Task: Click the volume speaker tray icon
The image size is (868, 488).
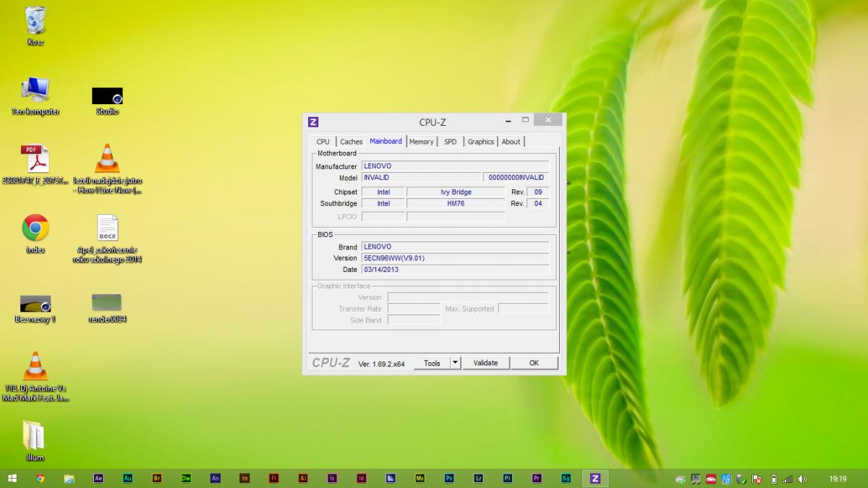Action: coord(802,479)
